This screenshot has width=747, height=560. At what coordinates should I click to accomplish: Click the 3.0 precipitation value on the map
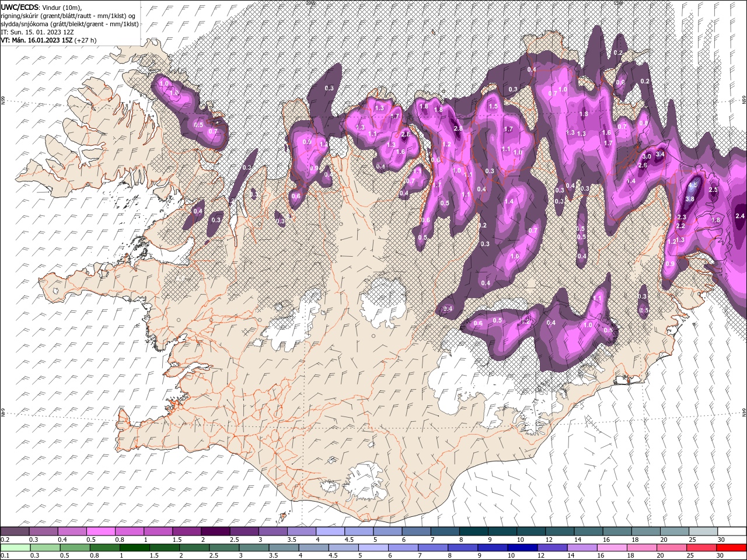click(x=647, y=156)
